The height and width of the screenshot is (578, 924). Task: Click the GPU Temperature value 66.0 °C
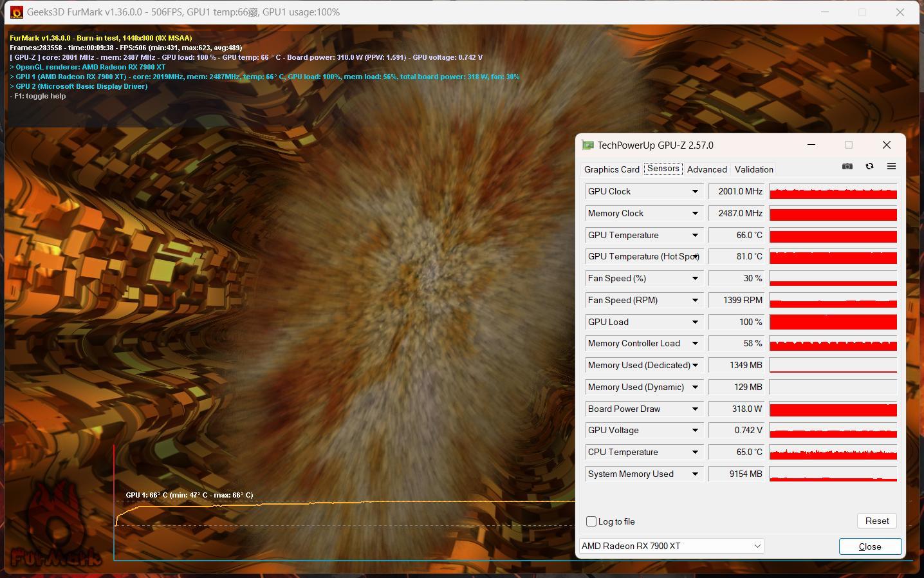(x=736, y=235)
